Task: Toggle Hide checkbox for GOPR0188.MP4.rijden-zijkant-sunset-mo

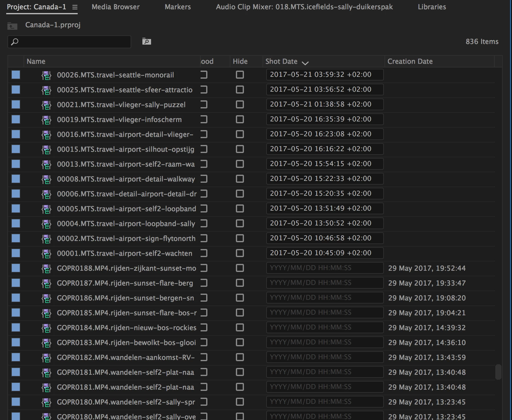Action: point(240,268)
